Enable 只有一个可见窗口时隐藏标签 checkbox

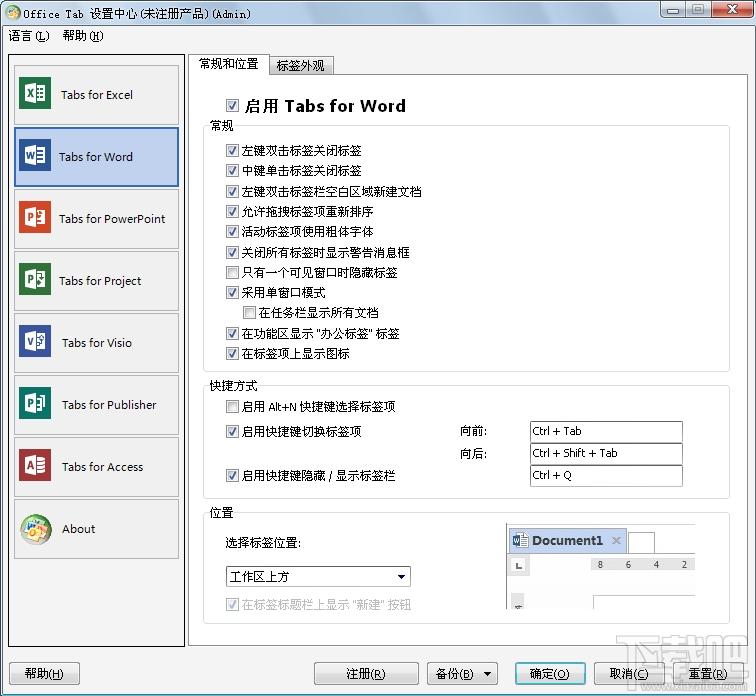(232, 273)
